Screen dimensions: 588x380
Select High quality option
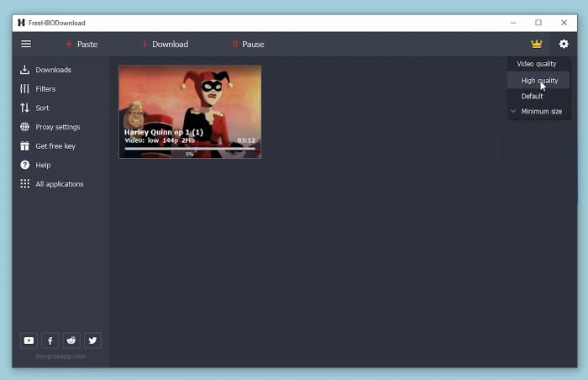[x=539, y=81]
